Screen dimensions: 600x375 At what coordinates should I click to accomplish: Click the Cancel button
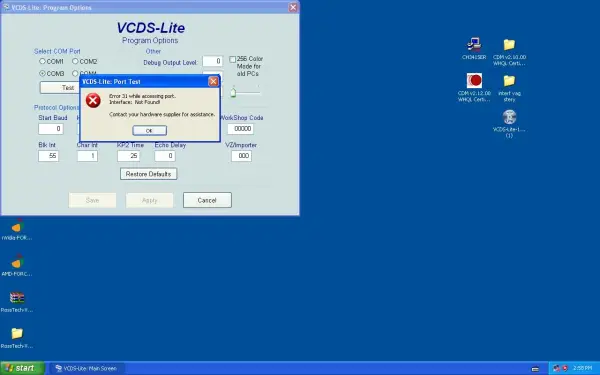(207, 200)
